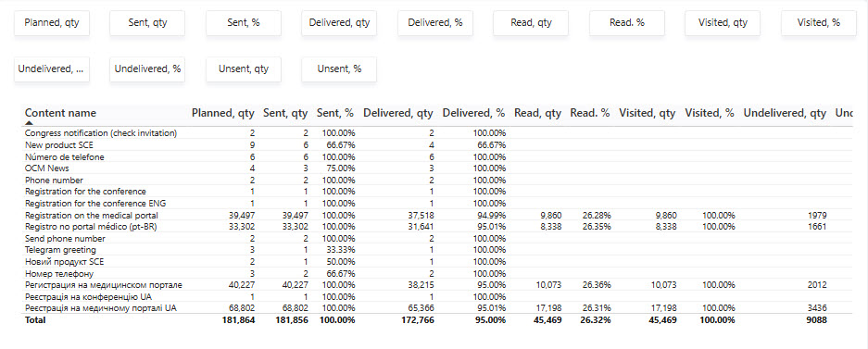This screenshot has height=349, width=868.
Task: Select the Registration on the medical portal row
Action: pyautogui.click(x=437, y=215)
